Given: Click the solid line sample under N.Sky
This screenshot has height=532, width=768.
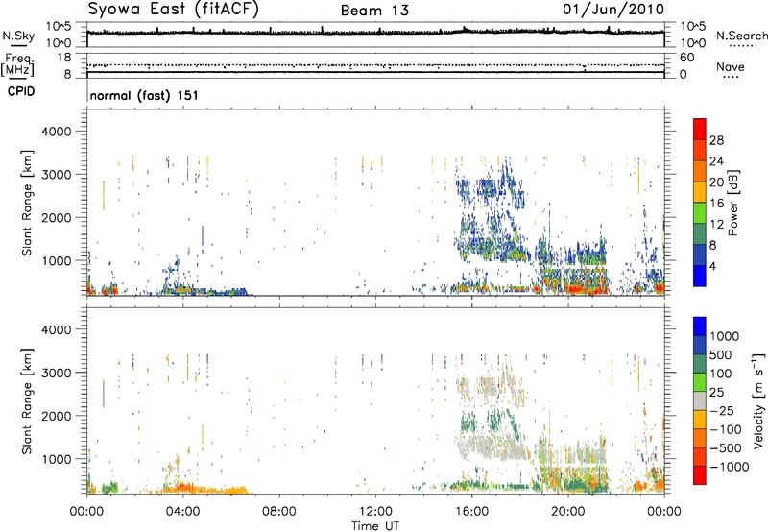Looking at the screenshot, I should click(18, 45).
